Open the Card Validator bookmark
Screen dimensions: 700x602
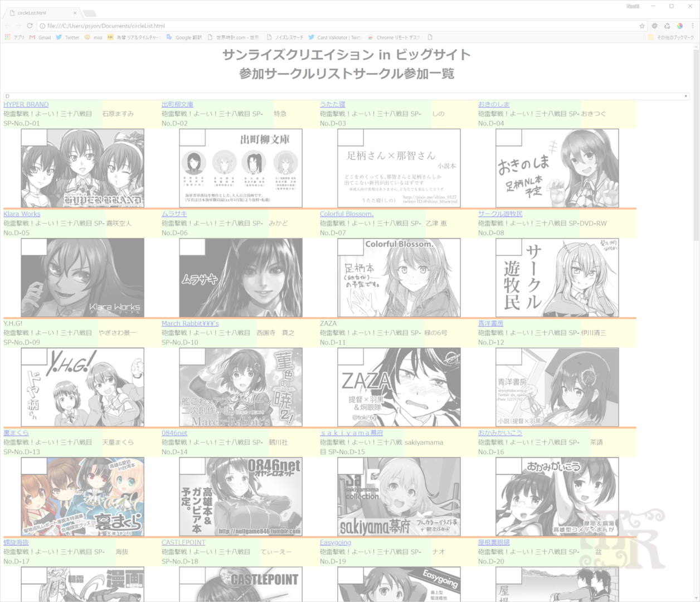(x=334, y=37)
